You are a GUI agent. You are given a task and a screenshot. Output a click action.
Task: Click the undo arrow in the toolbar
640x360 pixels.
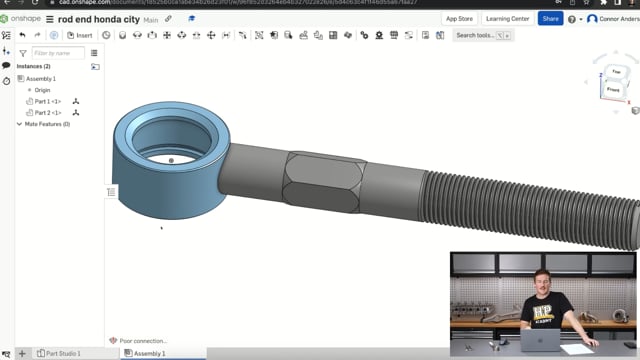pyautogui.click(x=22, y=35)
